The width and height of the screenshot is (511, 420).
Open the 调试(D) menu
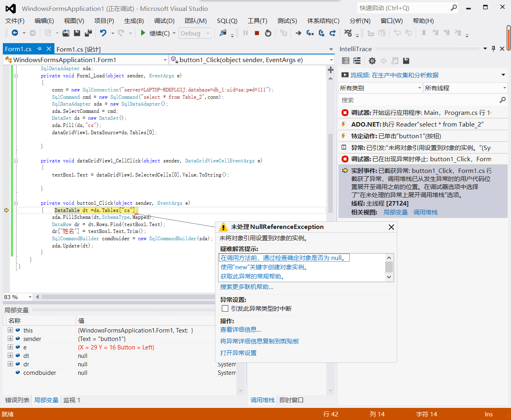[x=164, y=21]
